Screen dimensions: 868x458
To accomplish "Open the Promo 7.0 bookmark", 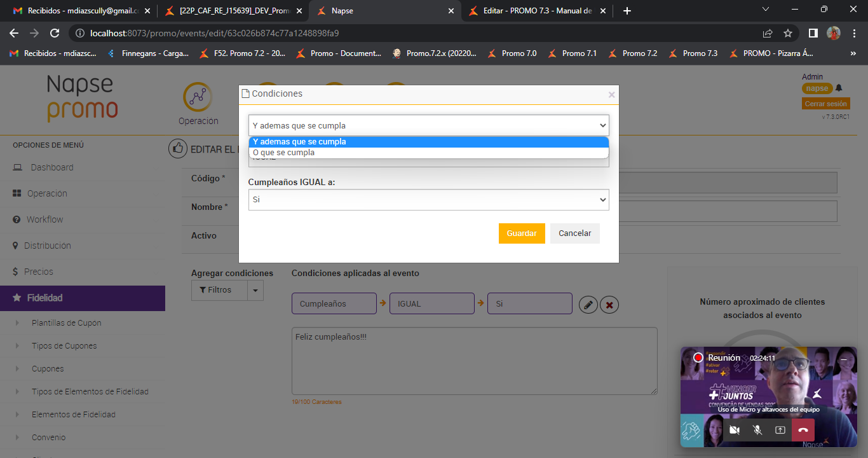I will point(512,53).
